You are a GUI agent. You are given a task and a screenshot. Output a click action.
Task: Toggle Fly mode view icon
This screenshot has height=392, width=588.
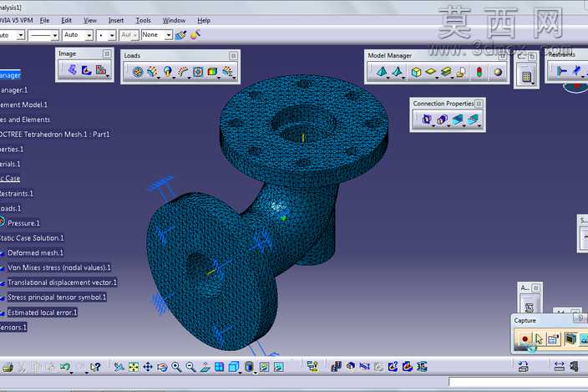click(x=119, y=367)
